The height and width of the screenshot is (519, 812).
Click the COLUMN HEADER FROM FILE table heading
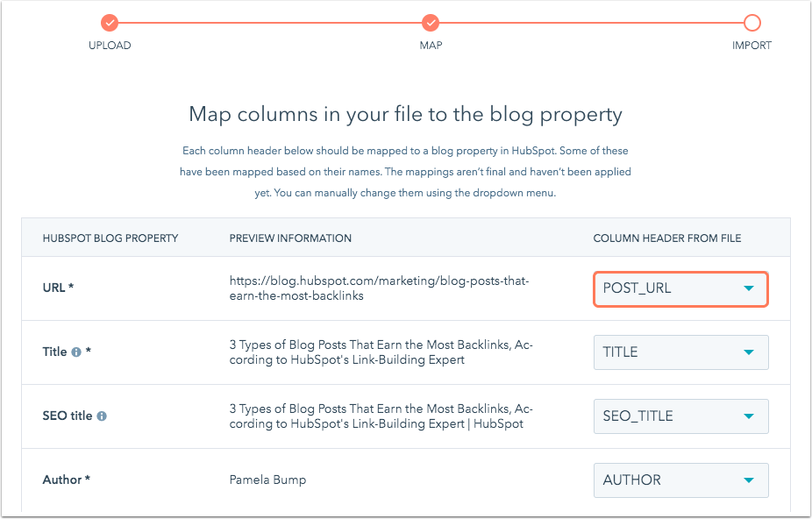[x=667, y=238]
